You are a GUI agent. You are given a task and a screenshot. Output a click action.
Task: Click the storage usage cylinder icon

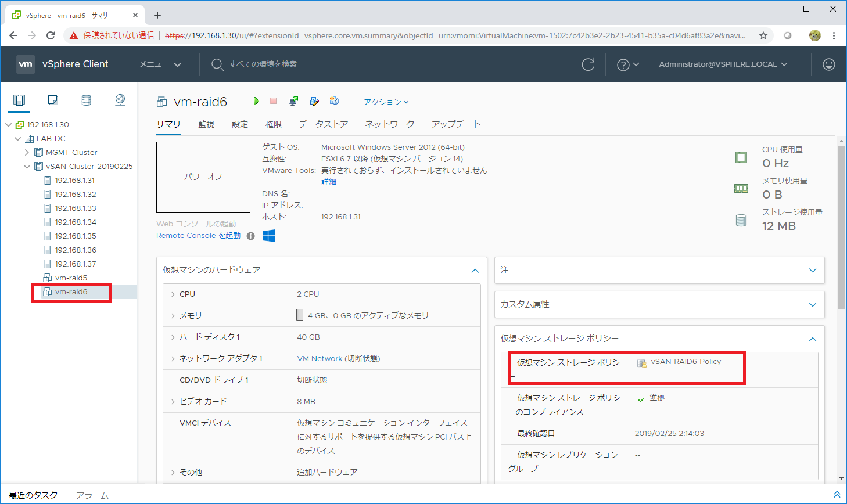point(741,220)
